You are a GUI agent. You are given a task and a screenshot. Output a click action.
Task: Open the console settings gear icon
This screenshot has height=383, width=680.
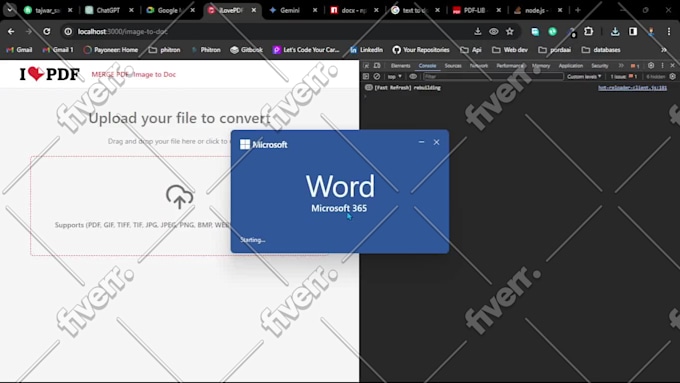point(672,76)
